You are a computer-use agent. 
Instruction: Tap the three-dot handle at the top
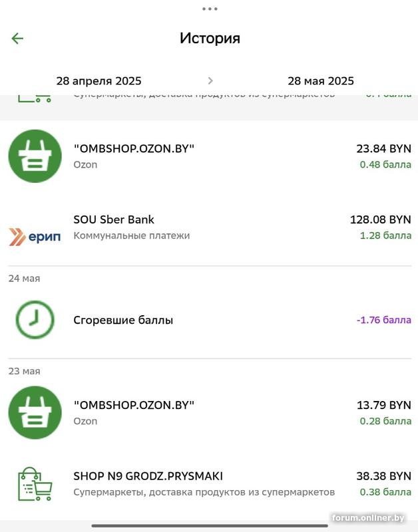[x=210, y=9]
